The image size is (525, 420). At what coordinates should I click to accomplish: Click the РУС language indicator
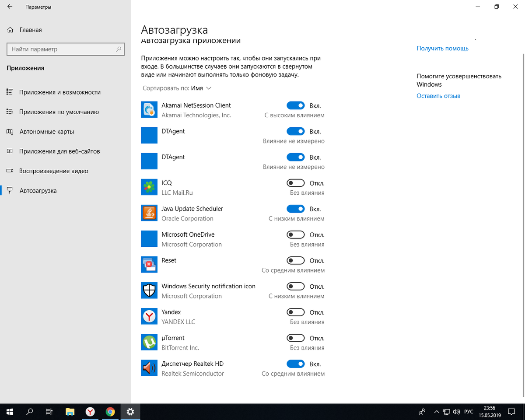[469, 412]
